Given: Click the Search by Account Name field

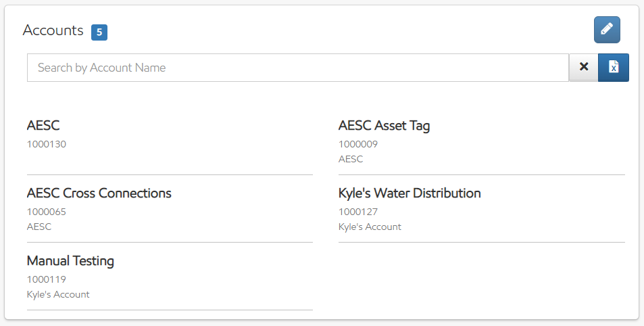Looking at the screenshot, I should [x=297, y=68].
